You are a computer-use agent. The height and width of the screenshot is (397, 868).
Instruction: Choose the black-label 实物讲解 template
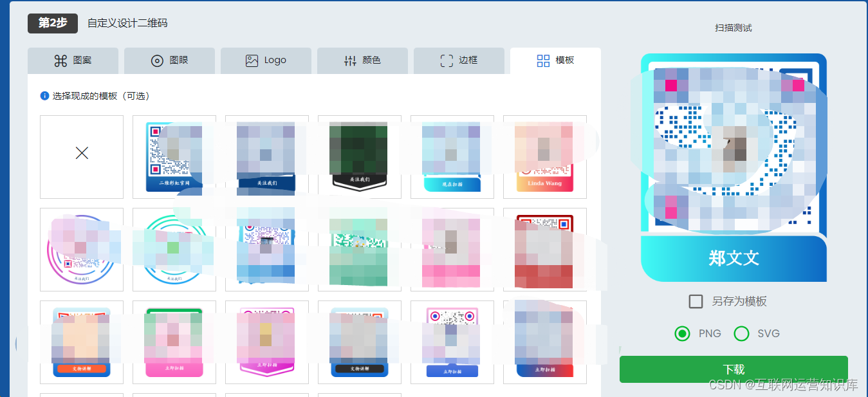360,342
